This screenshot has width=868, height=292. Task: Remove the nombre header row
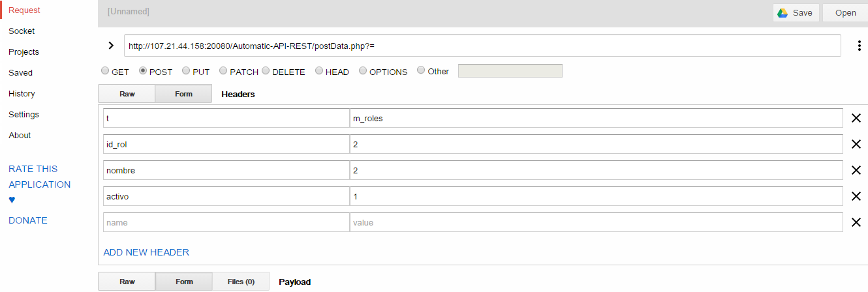(856, 170)
